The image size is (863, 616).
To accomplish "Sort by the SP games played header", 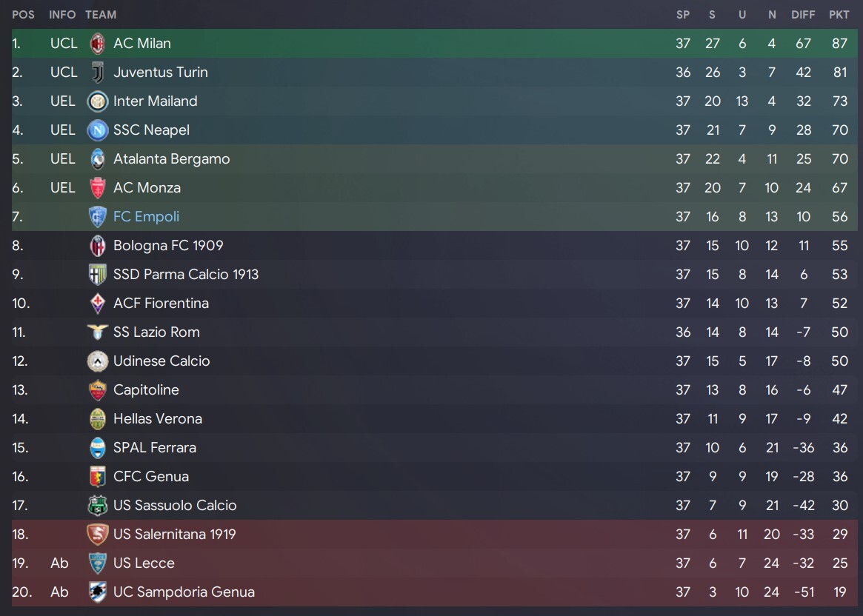I will 682,15.
